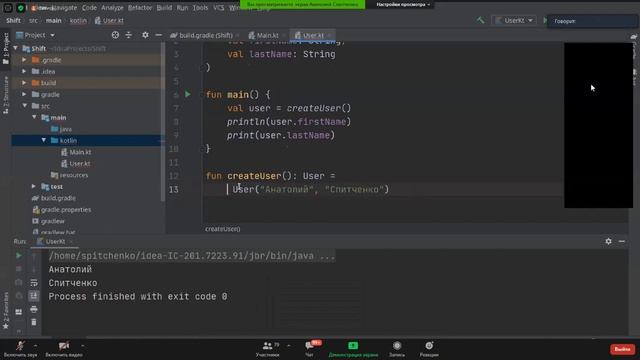The height and width of the screenshot is (360, 640).
Task: Collapse the src folder
Action: [24, 106]
